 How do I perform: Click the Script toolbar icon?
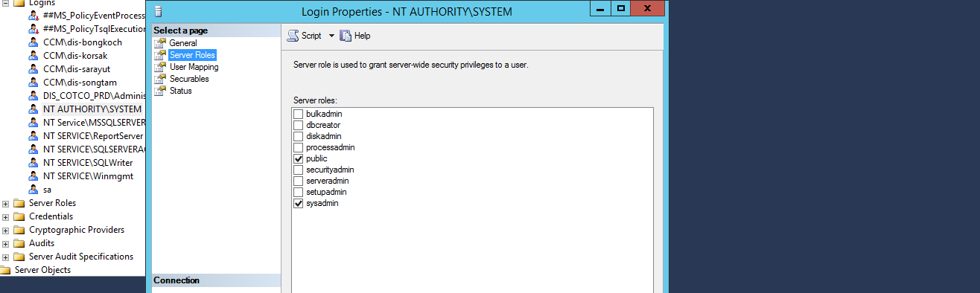point(293,36)
